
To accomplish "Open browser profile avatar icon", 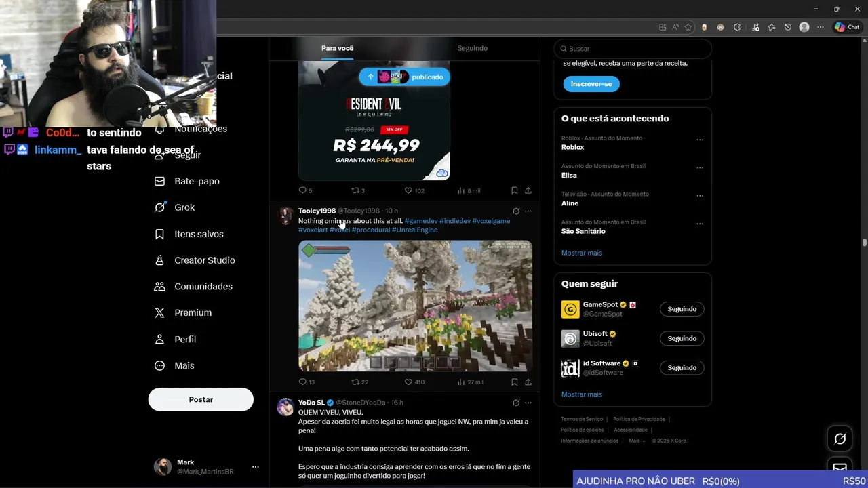I will 804,27.
